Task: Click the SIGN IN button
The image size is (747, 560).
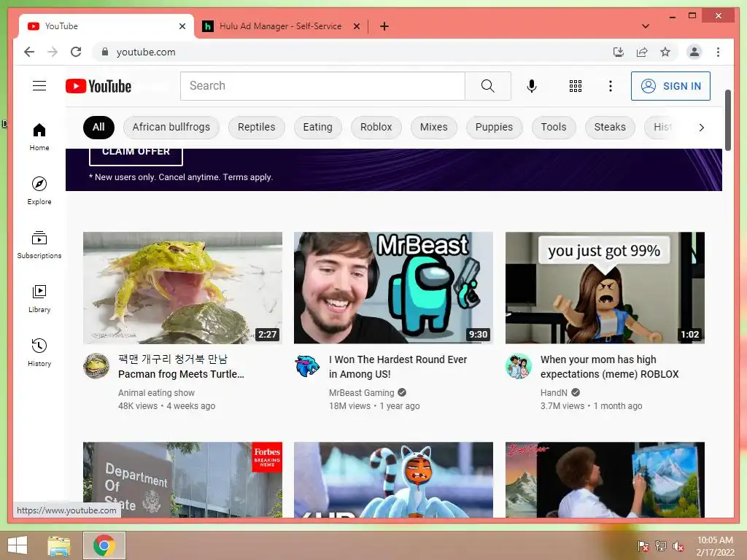Action: (670, 86)
